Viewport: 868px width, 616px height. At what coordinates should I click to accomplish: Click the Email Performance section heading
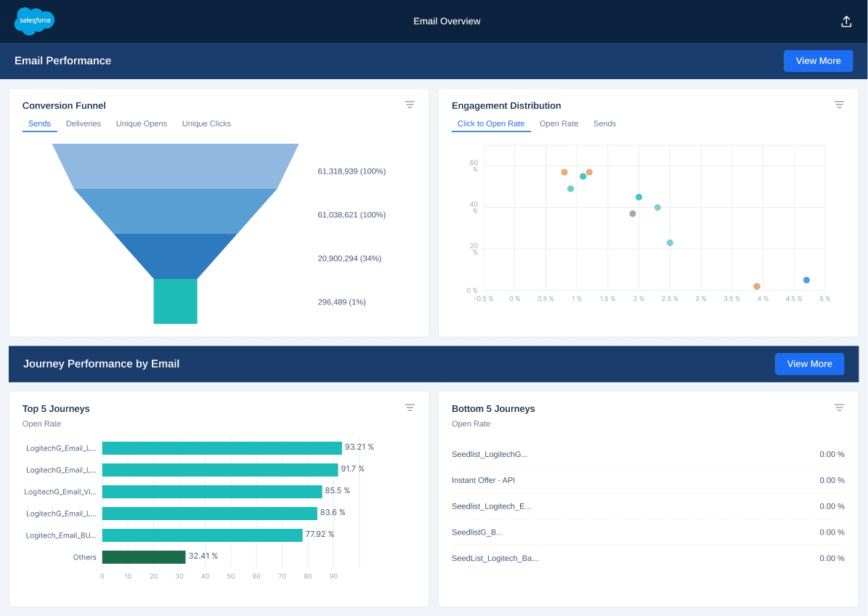[x=62, y=61]
